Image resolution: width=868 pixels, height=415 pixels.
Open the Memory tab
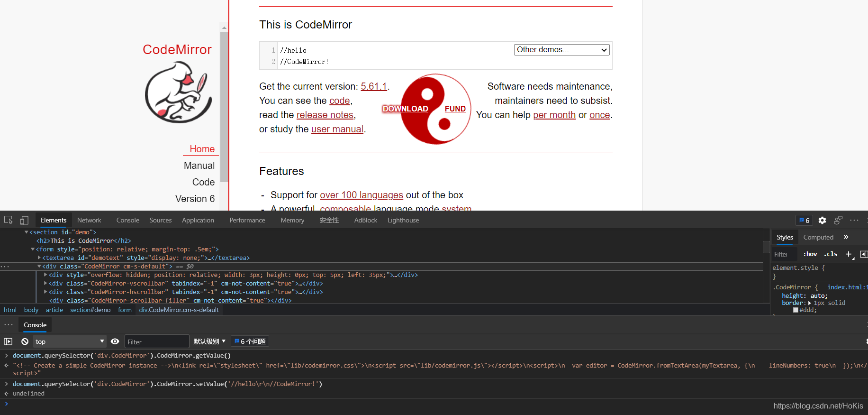click(x=292, y=220)
